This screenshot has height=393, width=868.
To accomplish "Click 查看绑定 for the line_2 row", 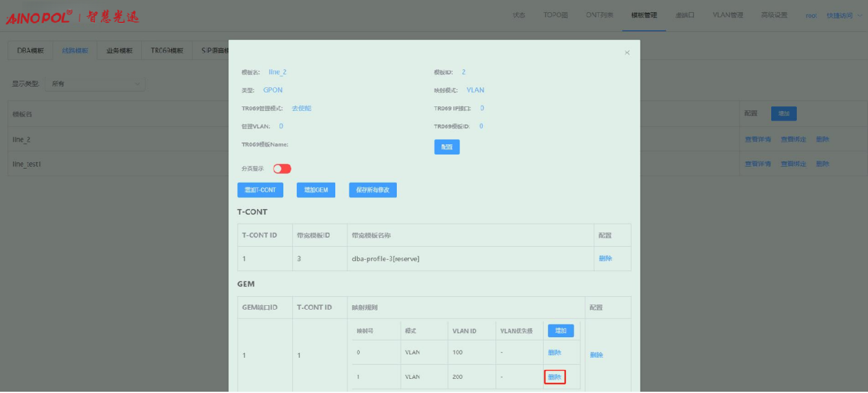I will (793, 139).
